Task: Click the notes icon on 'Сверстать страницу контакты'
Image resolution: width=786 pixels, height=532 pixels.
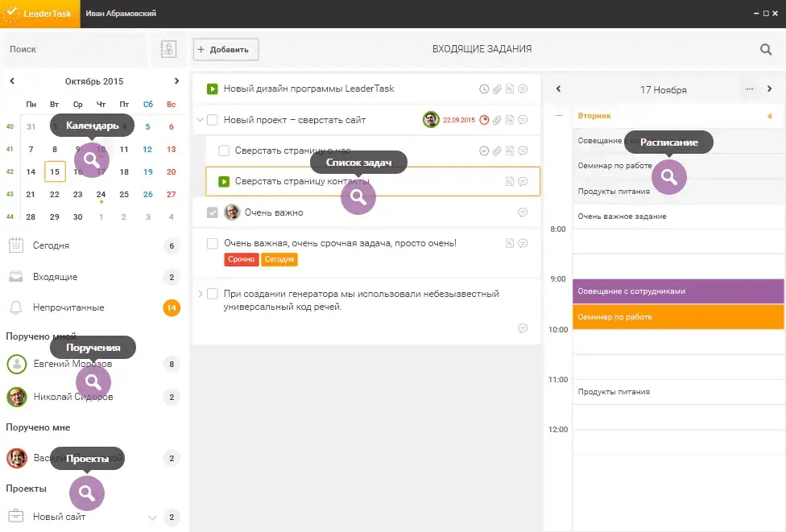Action: pos(510,182)
